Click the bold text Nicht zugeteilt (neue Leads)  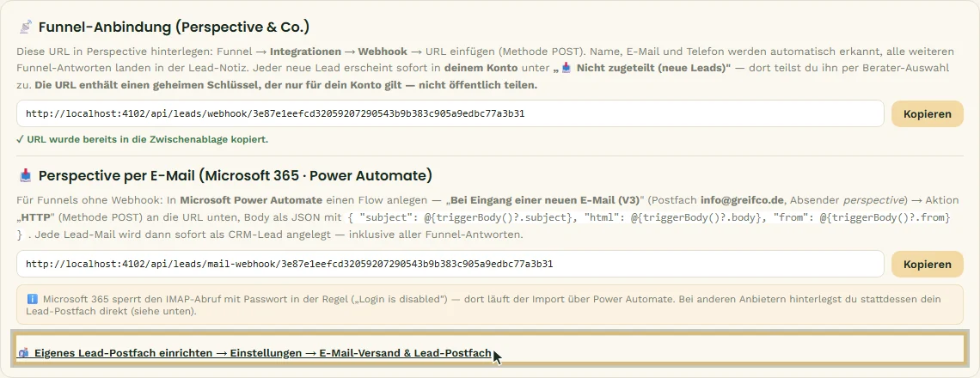651,68
